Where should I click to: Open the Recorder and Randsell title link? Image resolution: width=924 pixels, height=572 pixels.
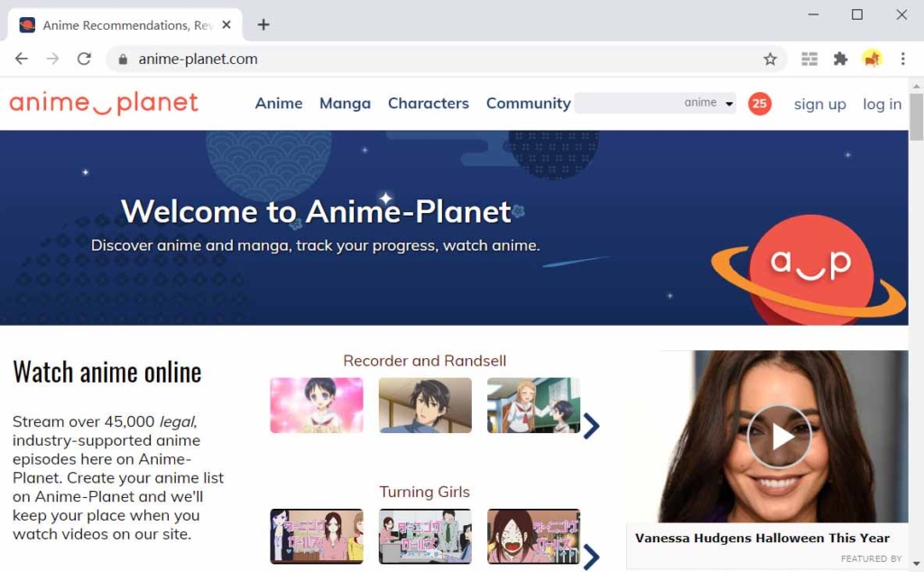(424, 361)
